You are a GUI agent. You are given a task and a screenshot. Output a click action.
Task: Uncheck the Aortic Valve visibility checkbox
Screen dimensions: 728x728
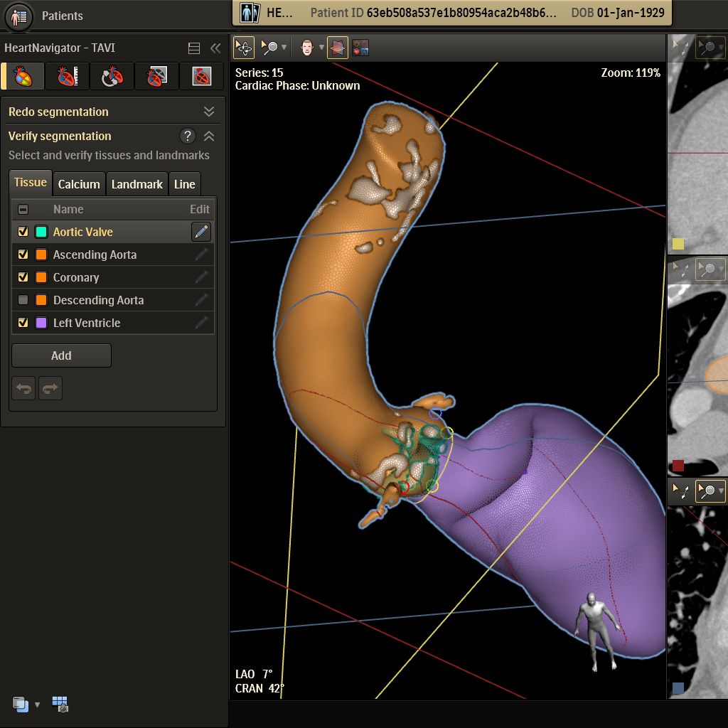[x=23, y=232]
